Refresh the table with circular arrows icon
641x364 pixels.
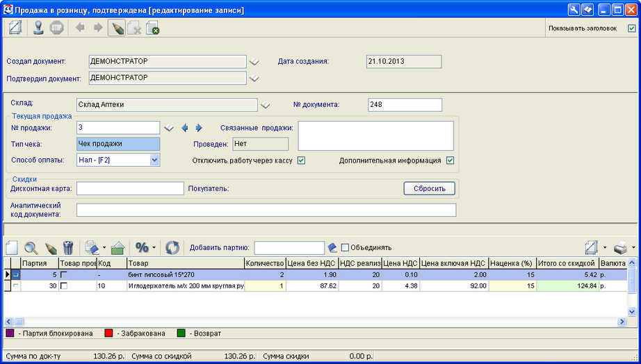[172, 247]
